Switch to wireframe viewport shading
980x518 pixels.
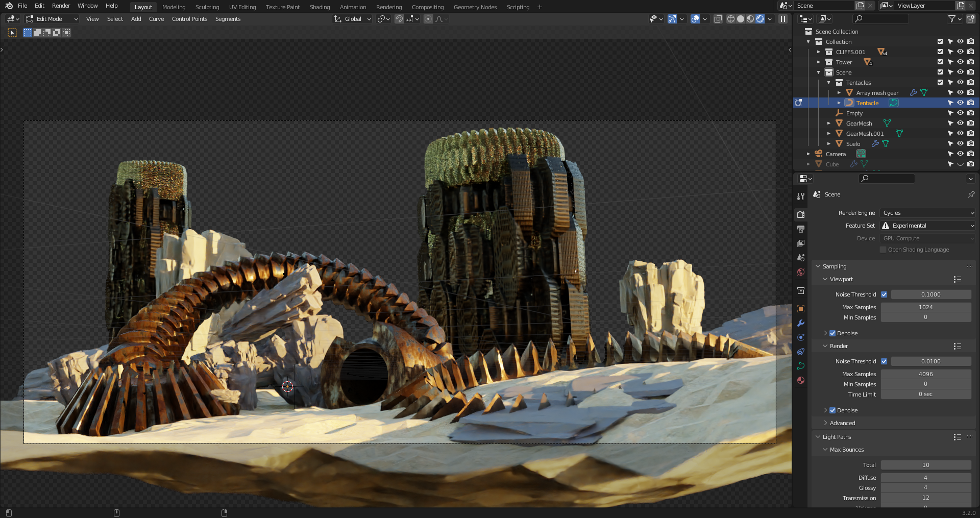point(730,19)
